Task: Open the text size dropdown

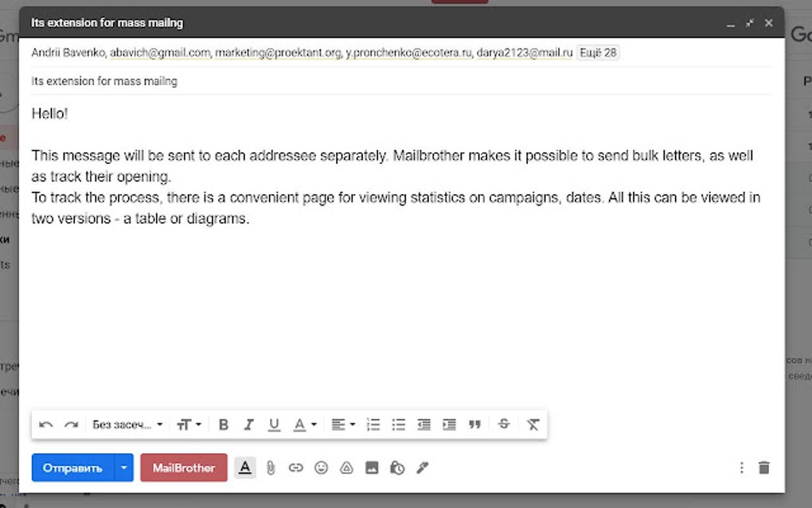Action: pos(189,424)
